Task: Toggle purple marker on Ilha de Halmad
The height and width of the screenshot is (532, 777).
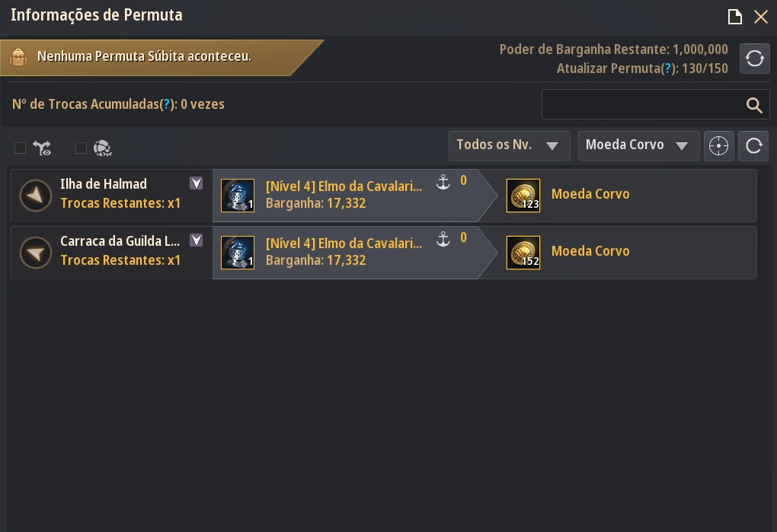Action: [197, 183]
